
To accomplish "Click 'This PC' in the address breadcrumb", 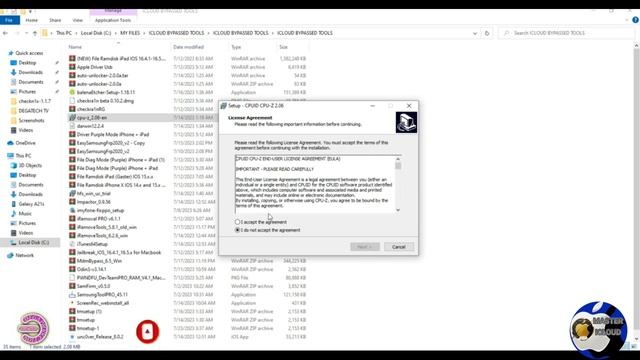I will [64, 33].
